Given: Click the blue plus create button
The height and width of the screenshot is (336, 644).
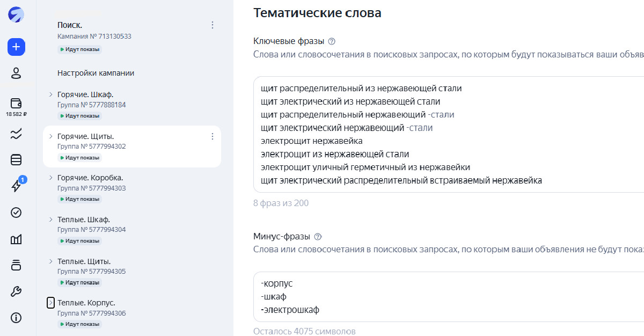Looking at the screenshot, I should pos(16,47).
